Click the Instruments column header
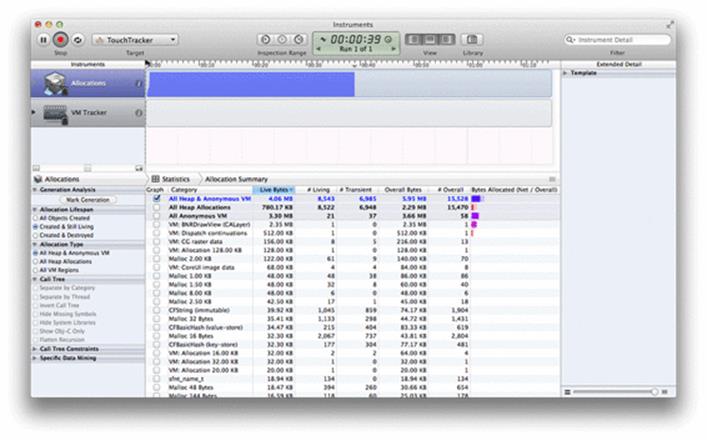Viewport: 707px width, 440px height. point(88,64)
